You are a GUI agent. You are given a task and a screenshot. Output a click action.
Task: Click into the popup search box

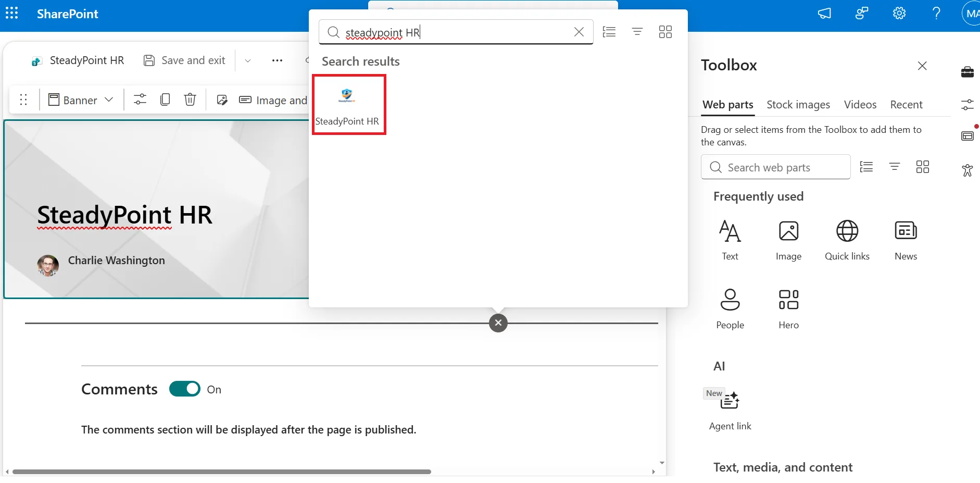click(x=456, y=32)
